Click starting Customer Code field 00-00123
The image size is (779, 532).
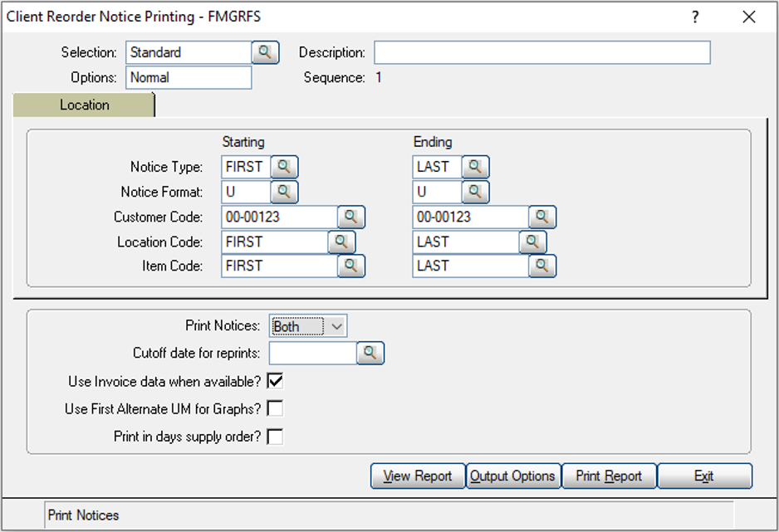click(280, 217)
